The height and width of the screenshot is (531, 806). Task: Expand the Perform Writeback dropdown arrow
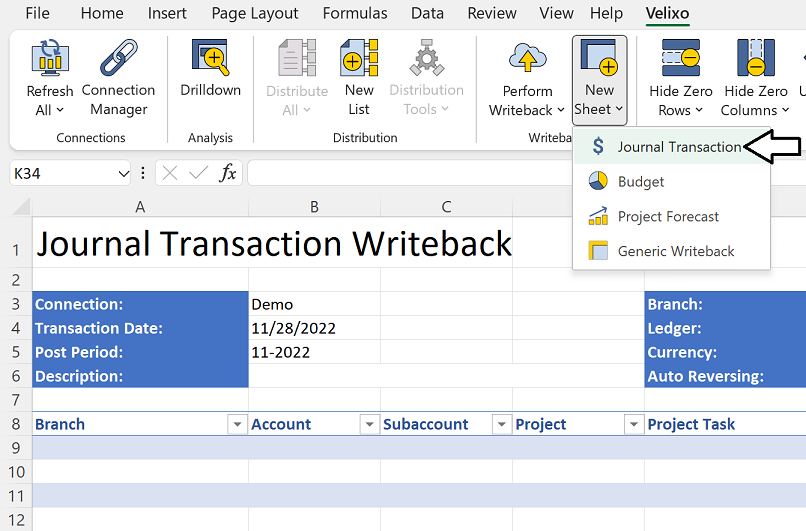click(x=560, y=110)
